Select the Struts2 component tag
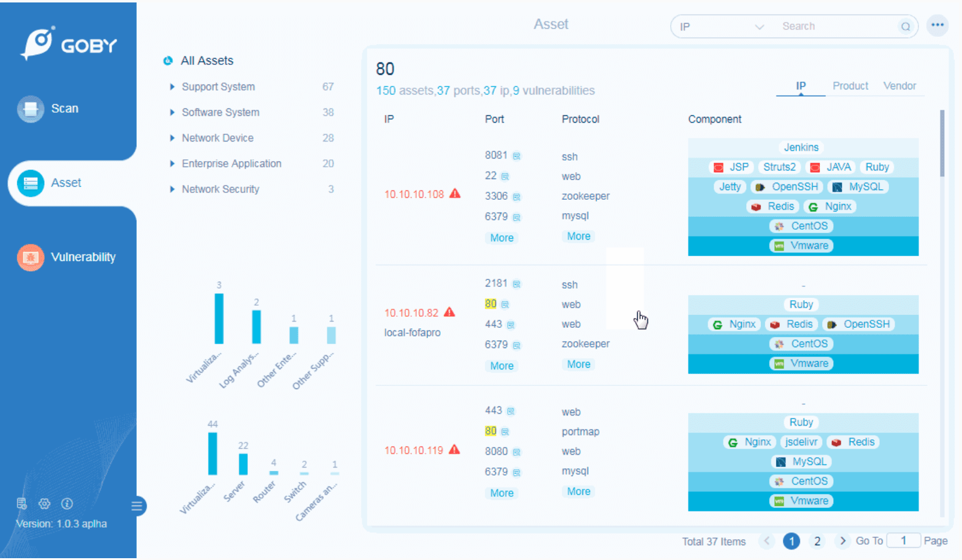The width and height of the screenshot is (962, 560). click(x=779, y=167)
